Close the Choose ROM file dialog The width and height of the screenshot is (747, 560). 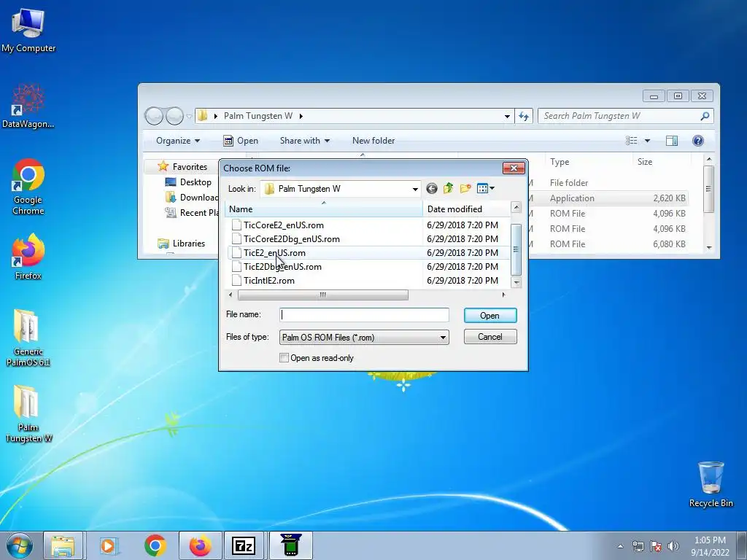pos(514,168)
